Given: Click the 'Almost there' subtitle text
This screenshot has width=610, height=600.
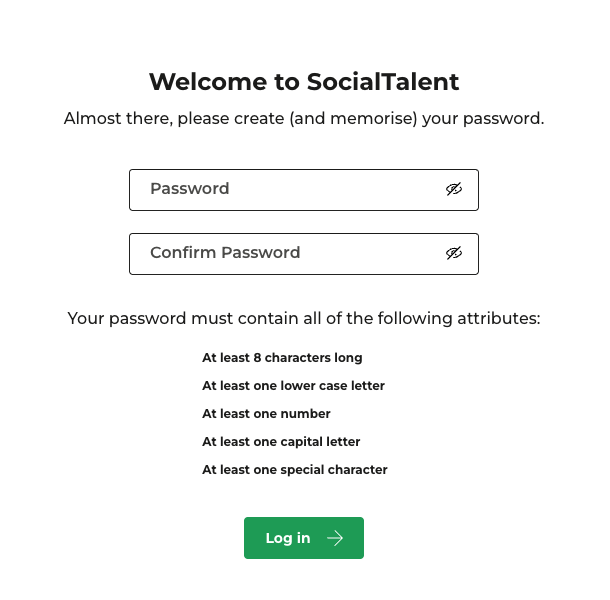Looking at the screenshot, I should (304, 119).
